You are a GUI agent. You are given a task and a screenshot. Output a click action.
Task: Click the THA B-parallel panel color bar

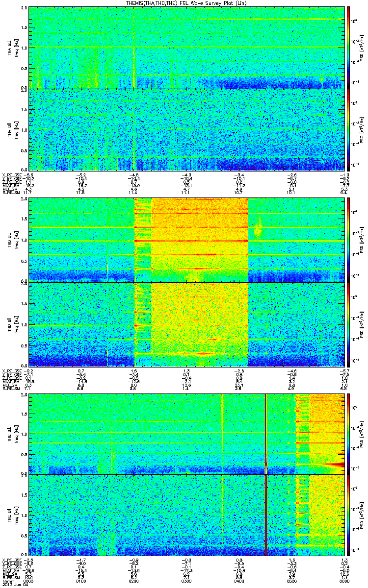pos(349,129)
